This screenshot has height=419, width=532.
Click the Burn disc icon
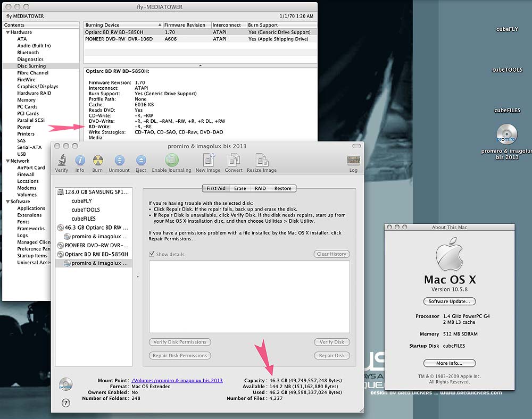tap(97, 161)
